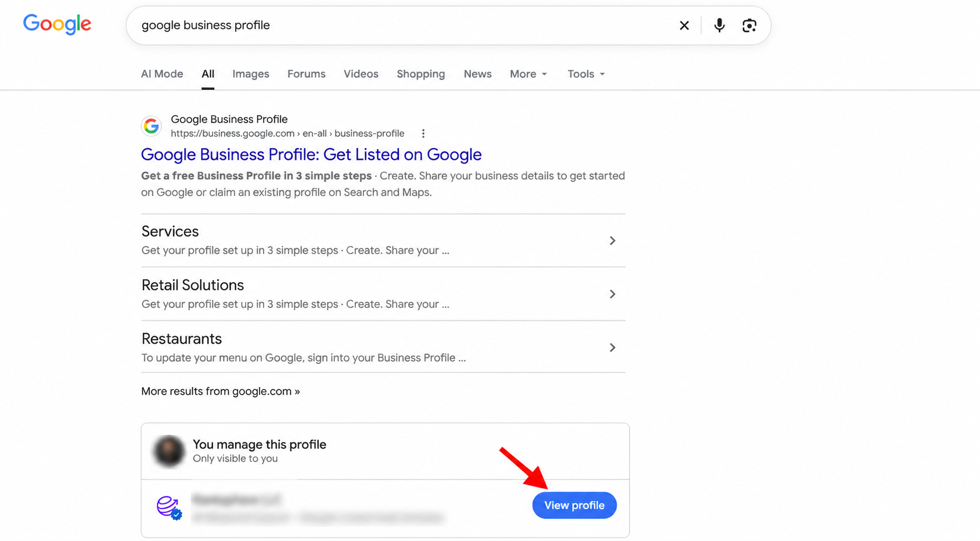
Task: Expand the Services sitelink chevron
Action: pos(613,240)
